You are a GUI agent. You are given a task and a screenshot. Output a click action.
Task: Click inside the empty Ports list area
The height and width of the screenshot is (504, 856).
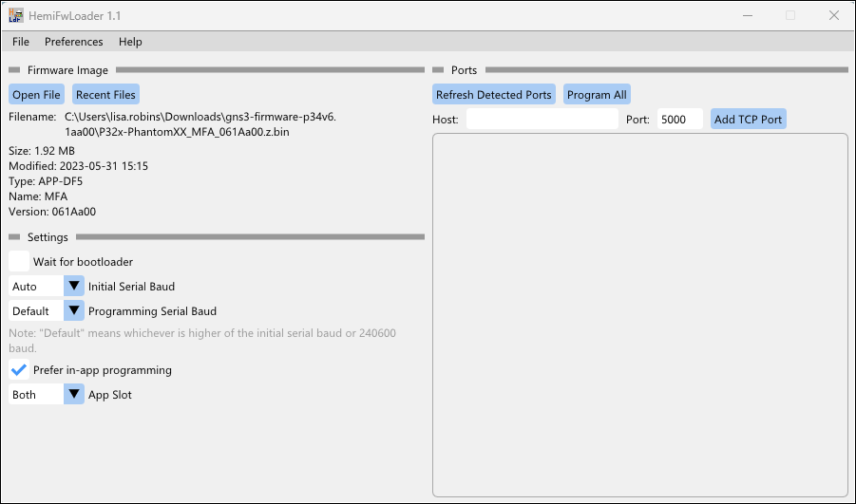click(639, 313)
